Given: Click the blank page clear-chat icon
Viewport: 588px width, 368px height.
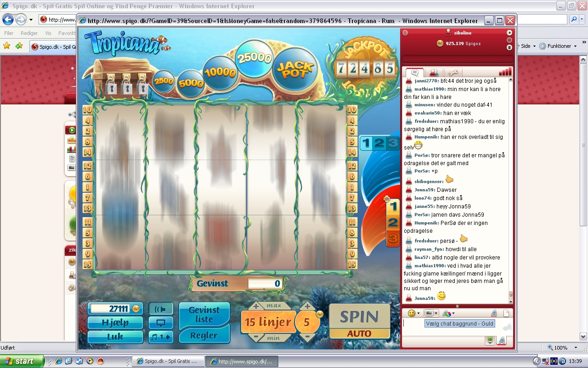Looking at the screenshot, I should point(506,313).
